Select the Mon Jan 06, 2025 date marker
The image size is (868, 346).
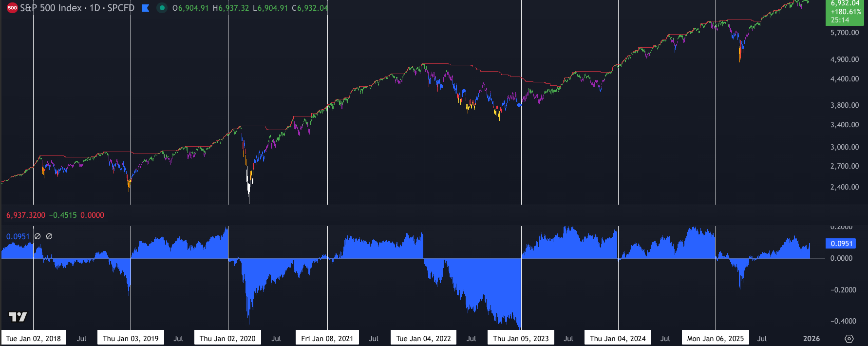click(716, 338)
